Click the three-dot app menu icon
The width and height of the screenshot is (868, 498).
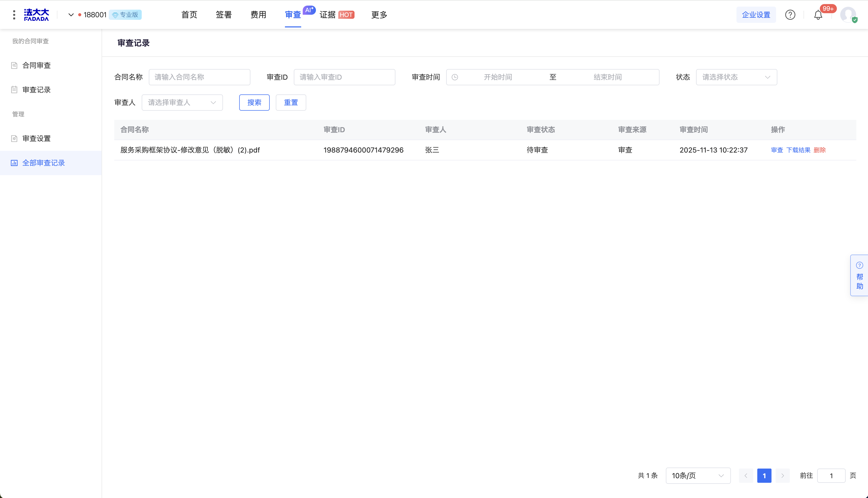pyautogui.click(x=14, y=15)
